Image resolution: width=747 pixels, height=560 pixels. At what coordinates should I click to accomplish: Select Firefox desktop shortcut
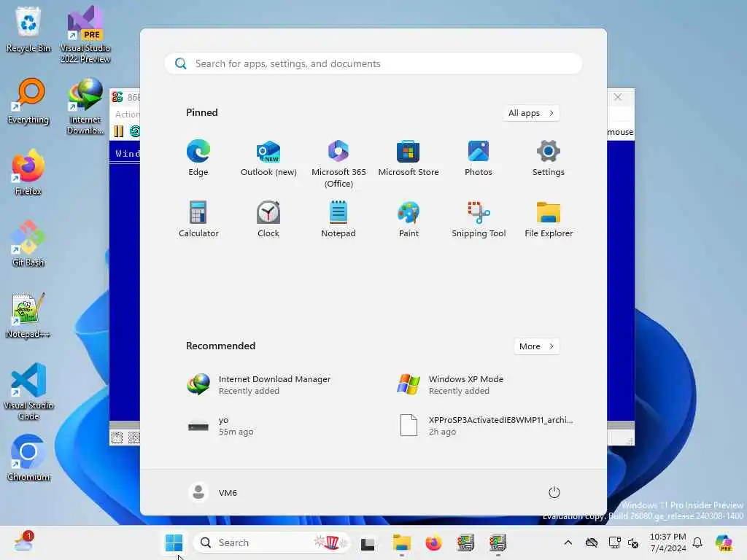pos(28,172)
